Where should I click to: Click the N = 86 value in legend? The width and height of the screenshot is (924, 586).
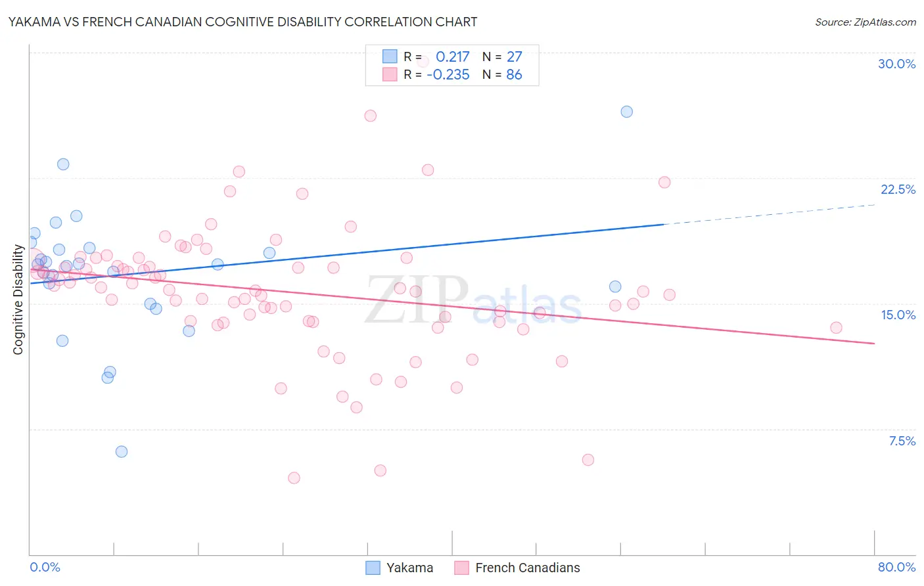point(502,74)
